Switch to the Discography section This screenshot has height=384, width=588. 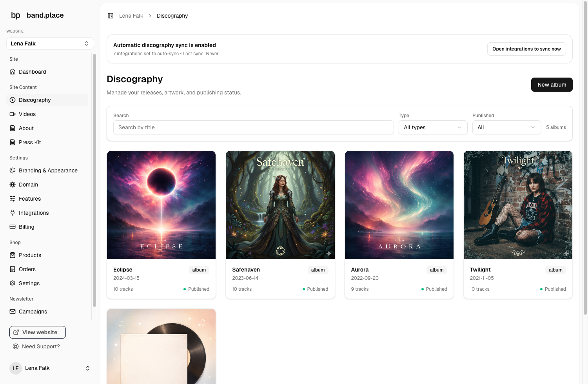pos(35,100)
